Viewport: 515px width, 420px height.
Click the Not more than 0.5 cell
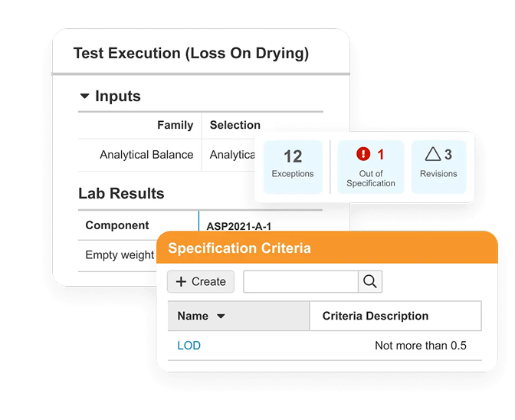[x=420, y=346]
